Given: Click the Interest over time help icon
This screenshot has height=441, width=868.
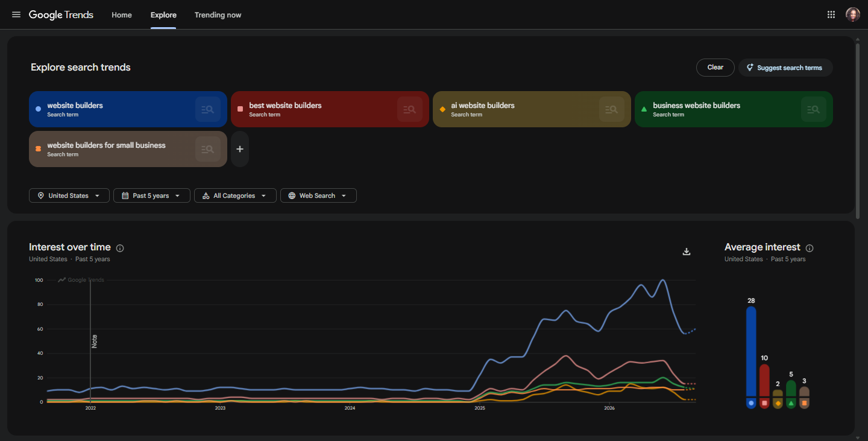Looking at the screenshot, I should (x=120, y=248).
